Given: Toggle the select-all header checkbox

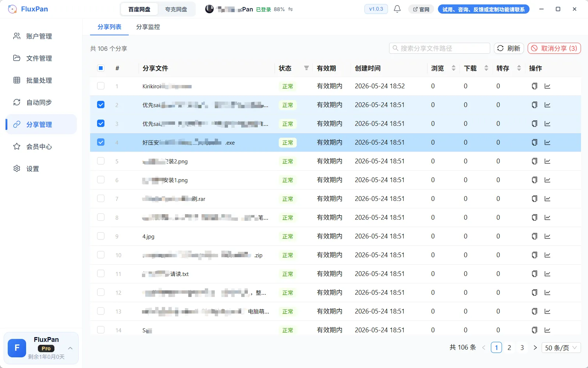Looking at the screenshot, I should 101,68.
